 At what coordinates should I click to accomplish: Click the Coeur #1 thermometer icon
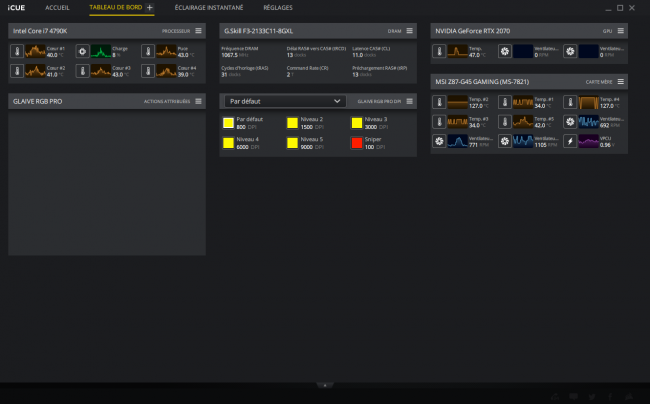[x=17, y=51]
